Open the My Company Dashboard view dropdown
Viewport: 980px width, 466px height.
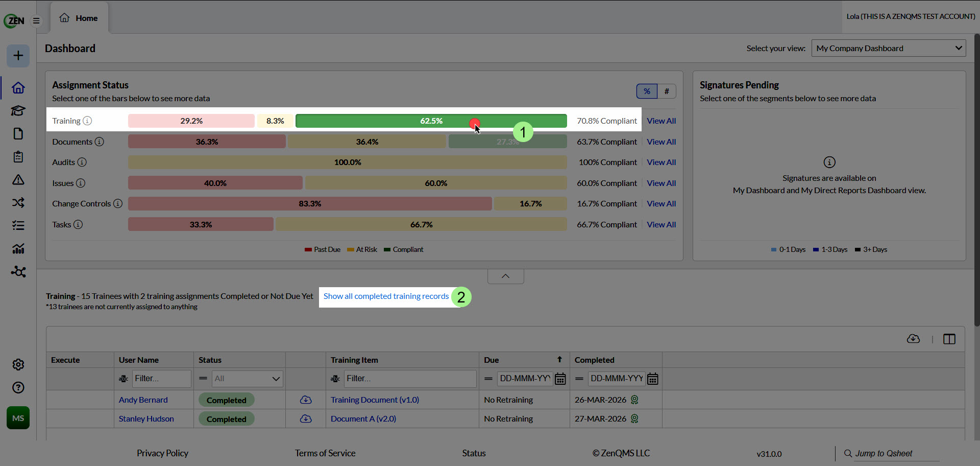pyautogui.click(x=889, y=48)
